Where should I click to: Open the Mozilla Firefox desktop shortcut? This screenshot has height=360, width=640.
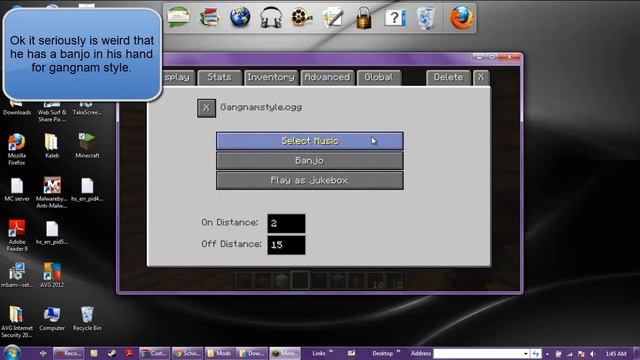tap(17, 149)
